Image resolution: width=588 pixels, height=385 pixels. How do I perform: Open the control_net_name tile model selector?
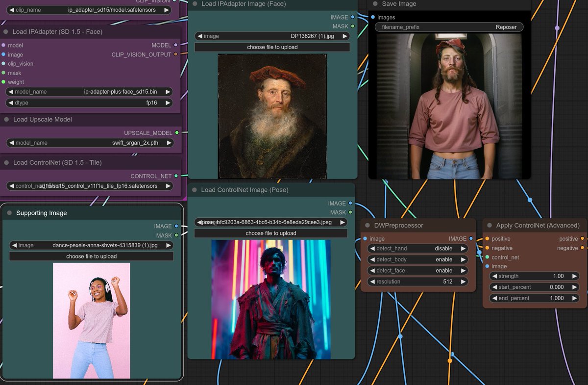coord(90,186)
